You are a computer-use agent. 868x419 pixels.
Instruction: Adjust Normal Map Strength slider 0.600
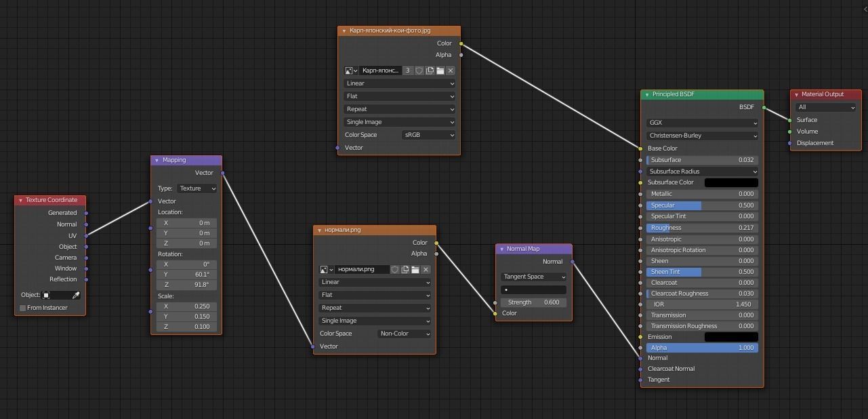534,302
